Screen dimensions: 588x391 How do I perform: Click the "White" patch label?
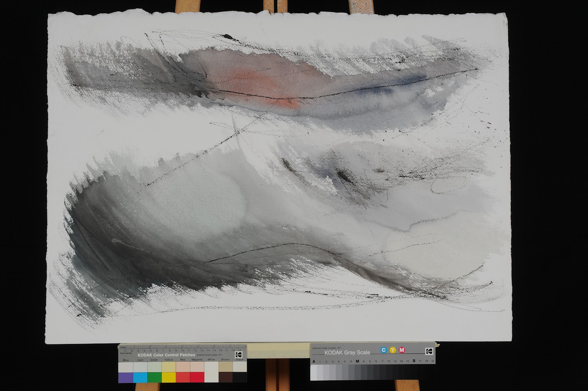(x=211, y=359)
